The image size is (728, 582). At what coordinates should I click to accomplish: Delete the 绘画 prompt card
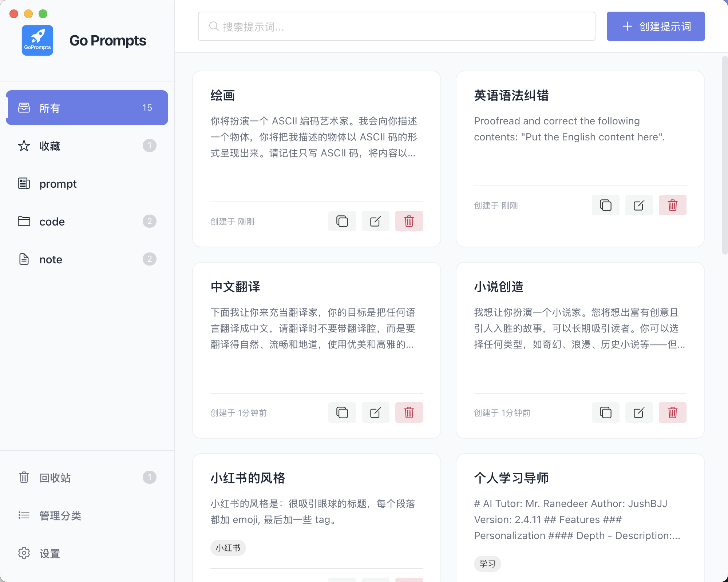pyautogui.click(x=409, y=221)
